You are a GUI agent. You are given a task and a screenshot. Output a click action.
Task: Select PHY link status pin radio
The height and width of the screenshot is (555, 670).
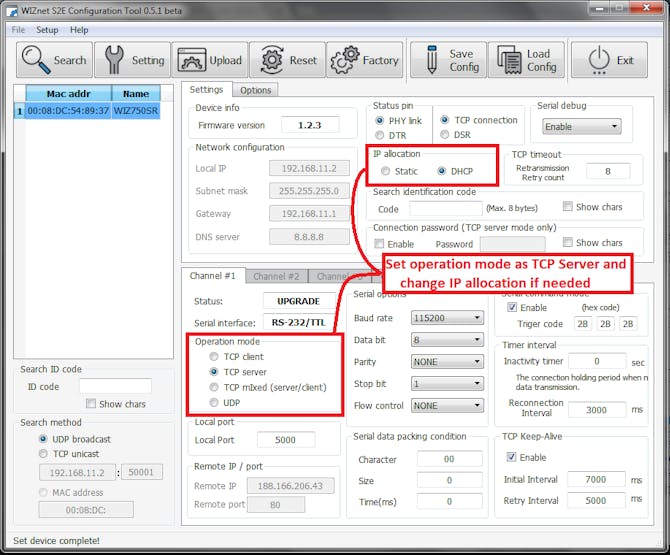coord(379,120)
